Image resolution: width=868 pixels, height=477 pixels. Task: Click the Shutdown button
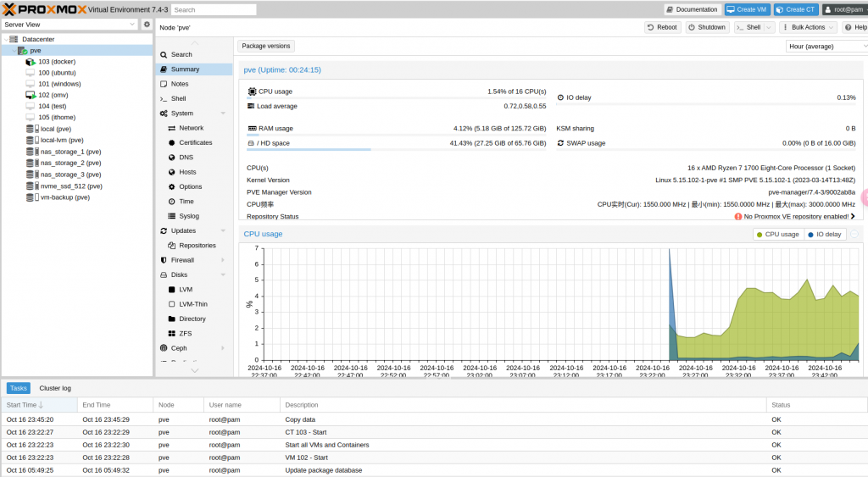[706, 27]
